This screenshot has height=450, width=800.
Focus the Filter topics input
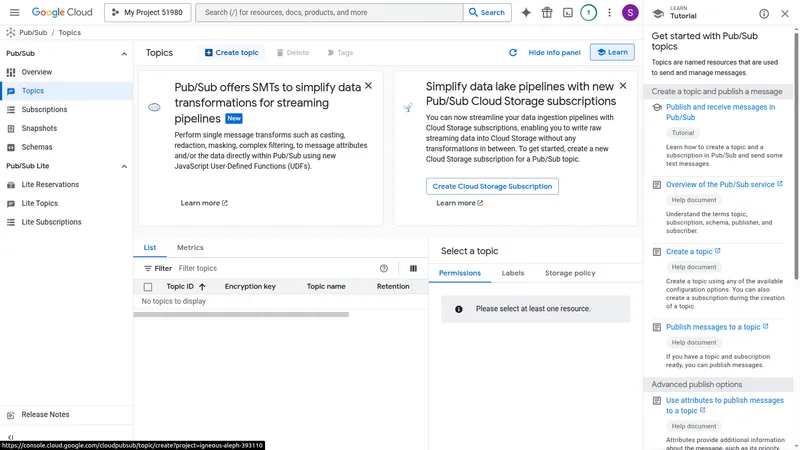tap(276, 268)
